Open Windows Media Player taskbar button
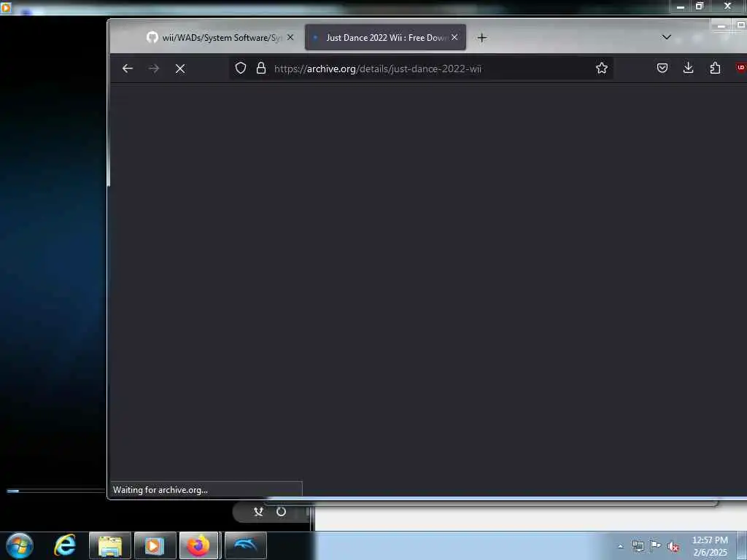The height and width of the screenshot is (560, 747). pos(155,545)
